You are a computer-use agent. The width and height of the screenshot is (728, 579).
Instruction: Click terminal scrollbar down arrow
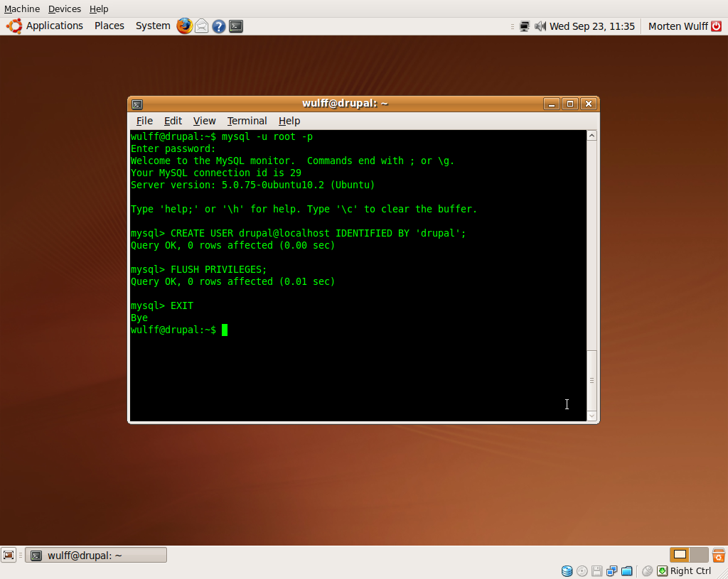click(x=591, y=416)
